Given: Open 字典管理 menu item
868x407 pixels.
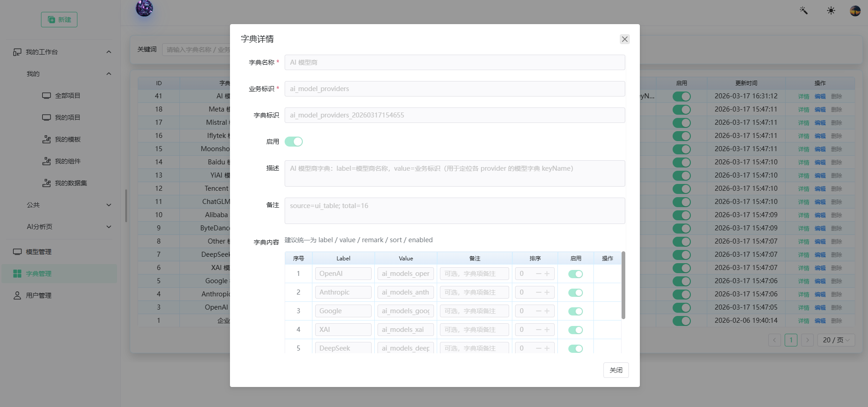Looking at the screenshot, I should (x=60, y=274).
